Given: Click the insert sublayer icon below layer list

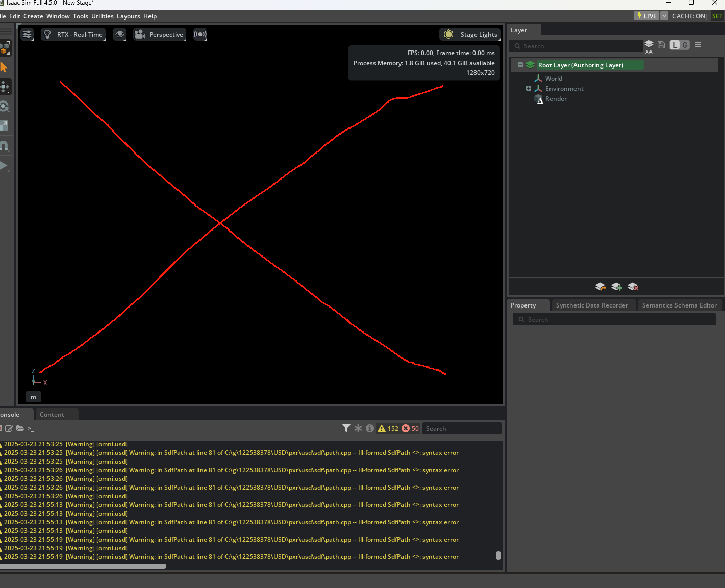Looking at the screenshot, I should [x=601, y=287].
